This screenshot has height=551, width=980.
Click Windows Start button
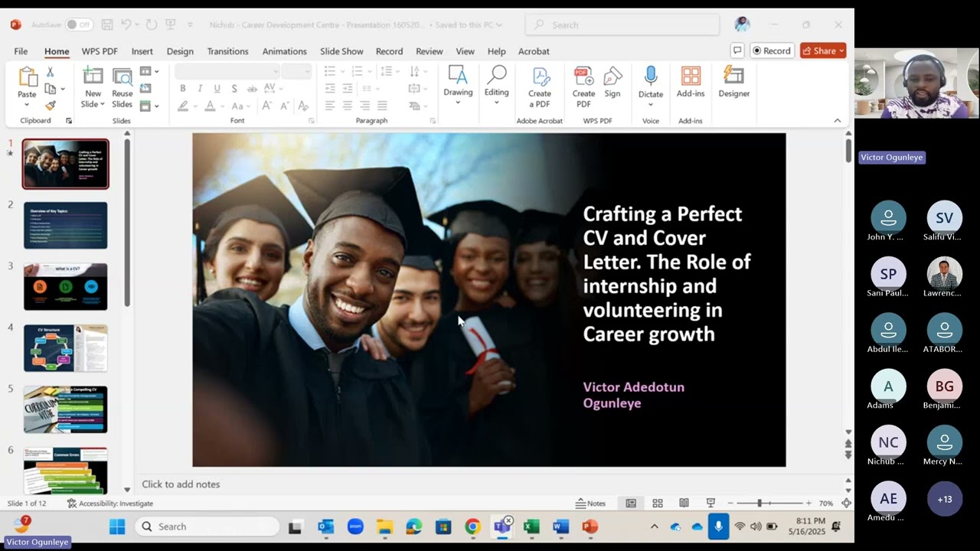tap(117, 527)
